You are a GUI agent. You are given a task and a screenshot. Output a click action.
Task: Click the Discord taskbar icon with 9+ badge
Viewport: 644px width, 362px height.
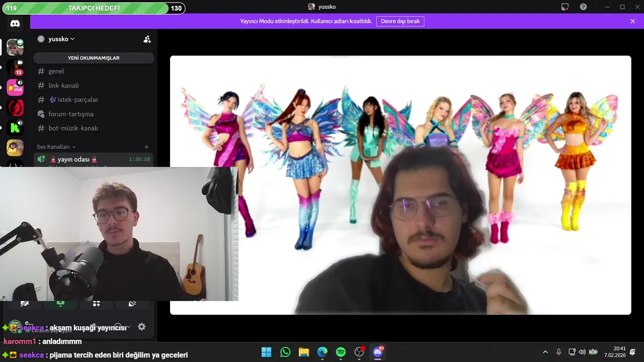click(x=378, y=352)
